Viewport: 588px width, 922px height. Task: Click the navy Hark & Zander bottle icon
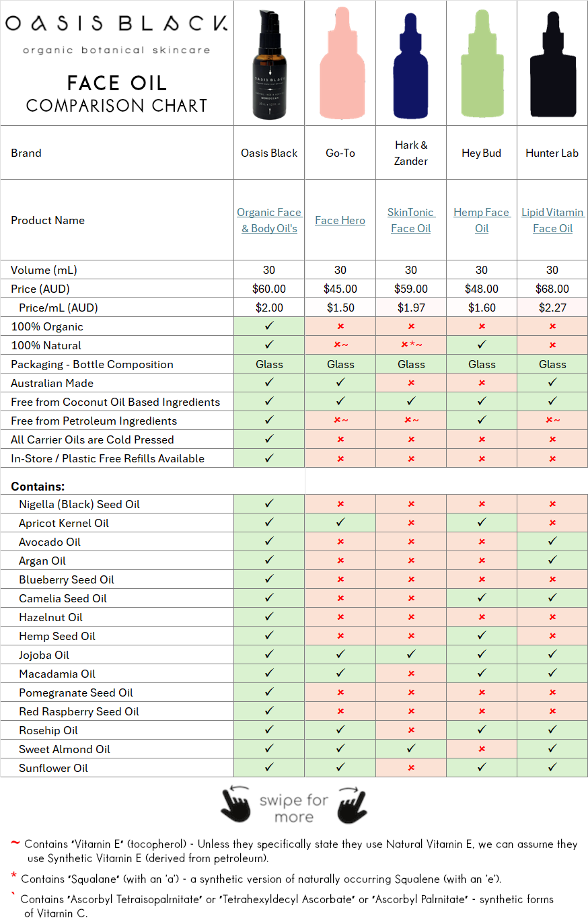(410, 64)
